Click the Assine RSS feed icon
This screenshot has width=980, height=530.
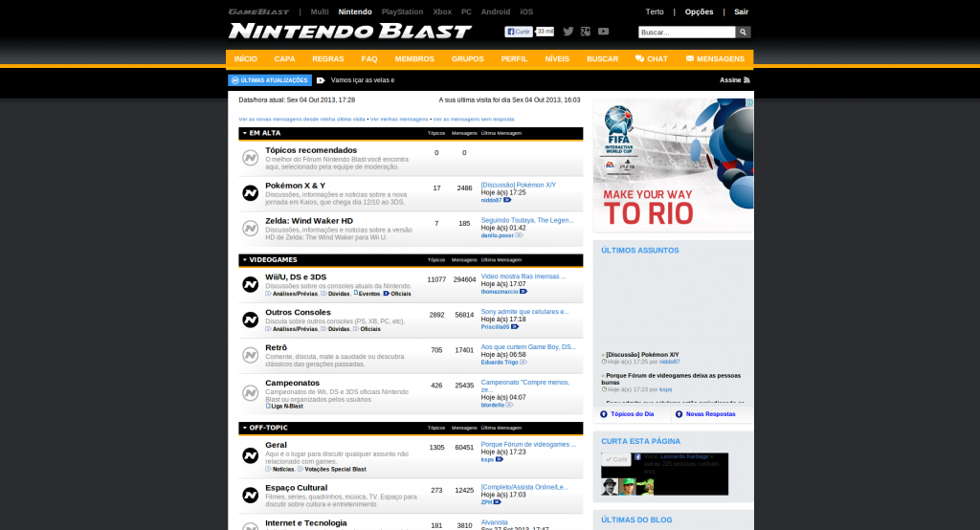(x=746, y=80)
